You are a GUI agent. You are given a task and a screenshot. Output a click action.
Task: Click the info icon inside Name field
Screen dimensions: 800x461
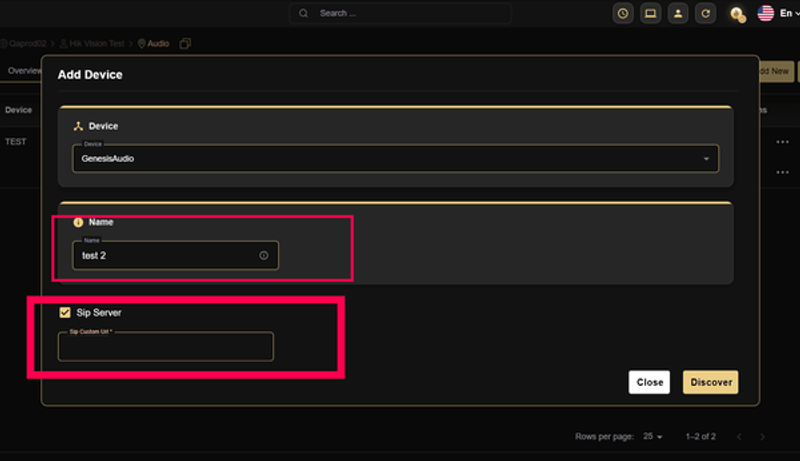[264, 255]
